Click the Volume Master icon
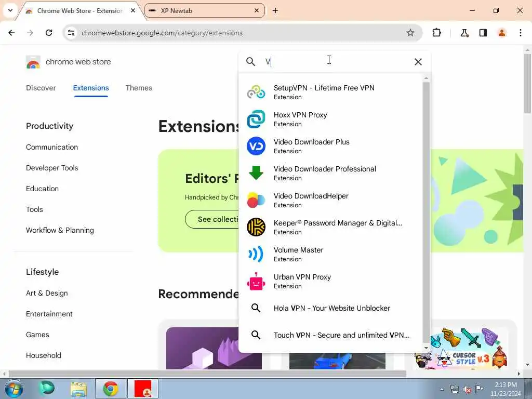This screenshot has width=532, height=399. (x=256, y=254)
